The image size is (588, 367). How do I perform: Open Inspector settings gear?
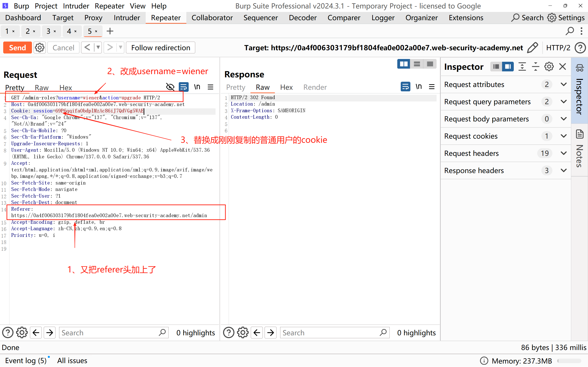point(549,67)
